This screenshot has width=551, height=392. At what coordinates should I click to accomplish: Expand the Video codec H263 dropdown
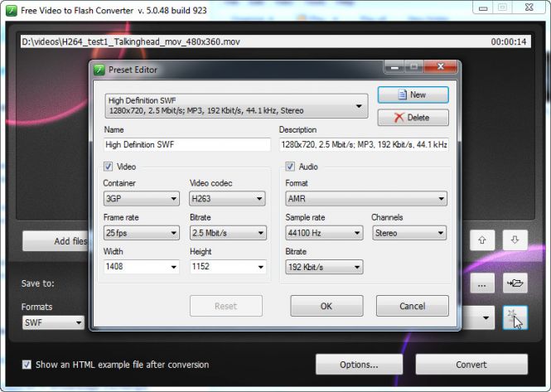point(226,199)
